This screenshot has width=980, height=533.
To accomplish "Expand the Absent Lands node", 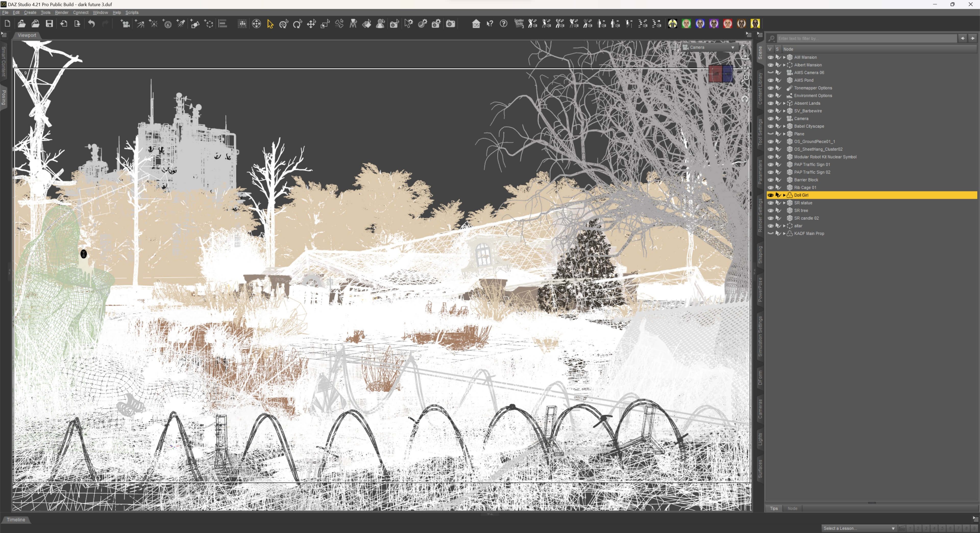I will (x=784, y=103).
